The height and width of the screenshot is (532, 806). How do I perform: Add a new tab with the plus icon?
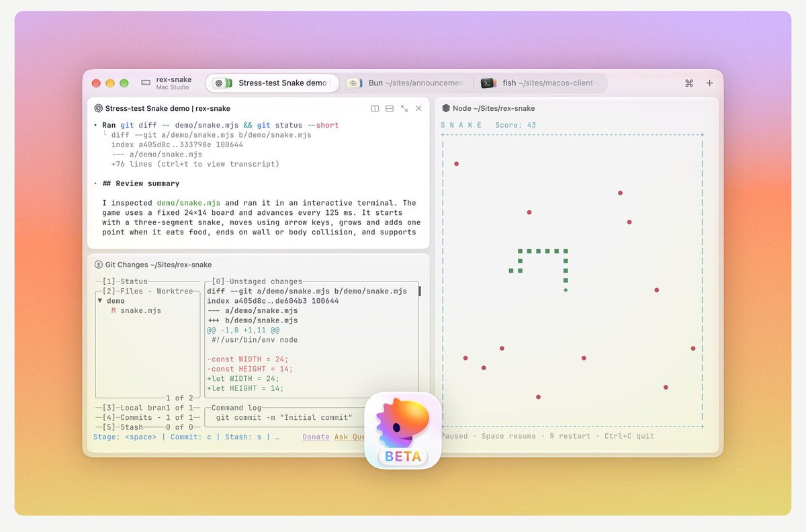click(709, 83)
